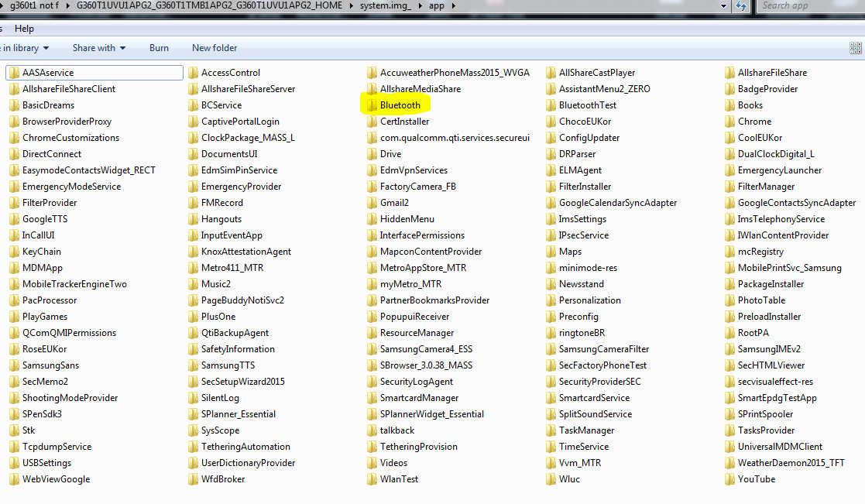Click the KeyChain folder icon

(x=14, y=252)
